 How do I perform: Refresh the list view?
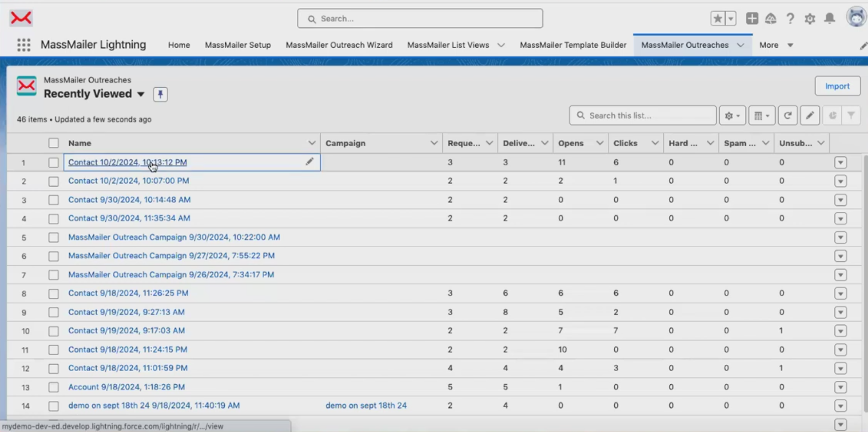click(x=788, y=115)
